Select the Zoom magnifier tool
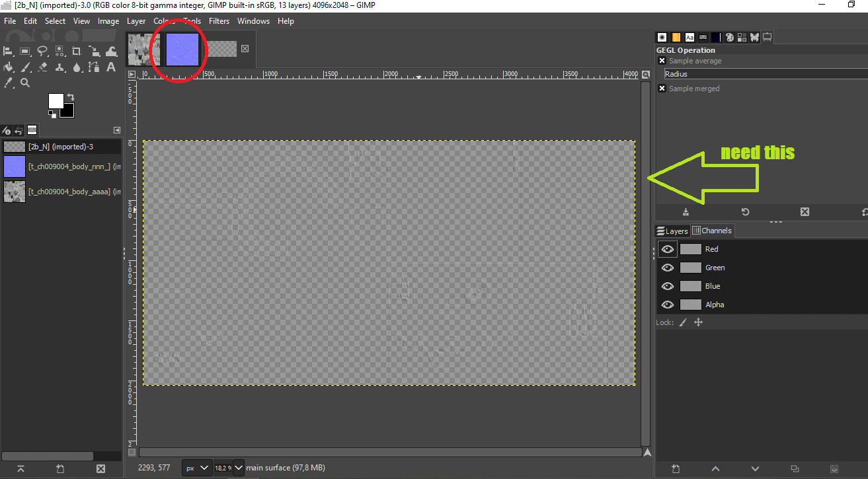The height and width of the screenshot is (479, 868). tap(25, 83)
